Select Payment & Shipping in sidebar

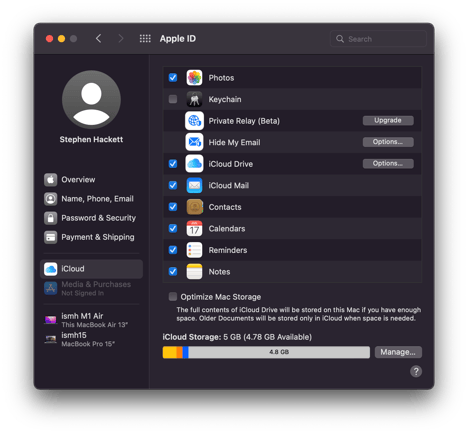pos(91,237)
